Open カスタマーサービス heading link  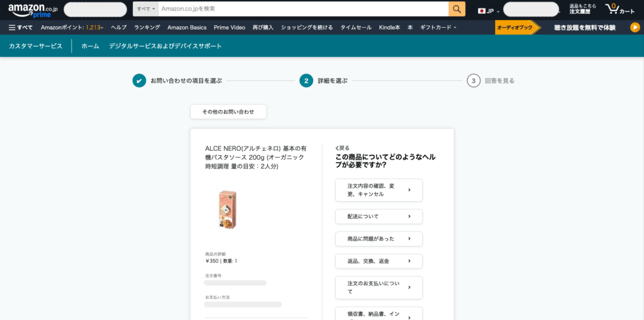pos(35,46)
